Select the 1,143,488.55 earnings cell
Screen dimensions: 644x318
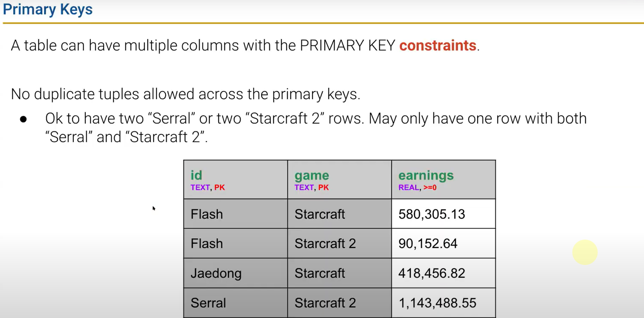tap(437, 303)
